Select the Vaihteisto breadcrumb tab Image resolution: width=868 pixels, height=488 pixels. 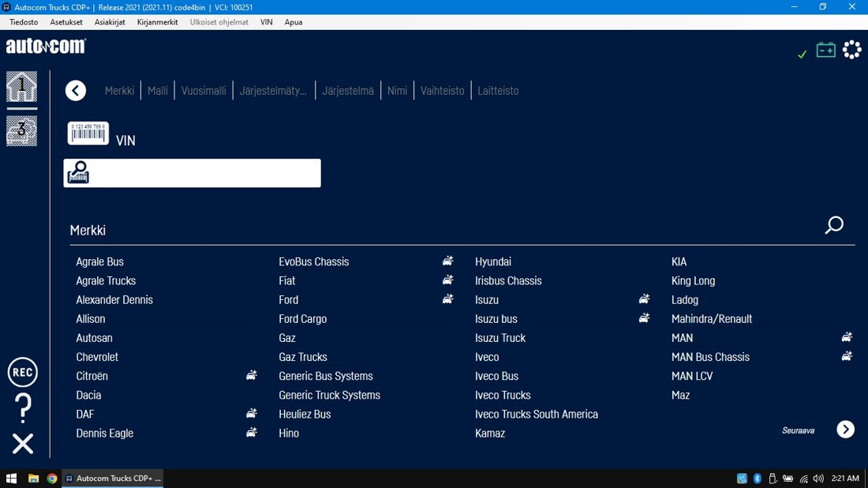[x=443, y=90]
